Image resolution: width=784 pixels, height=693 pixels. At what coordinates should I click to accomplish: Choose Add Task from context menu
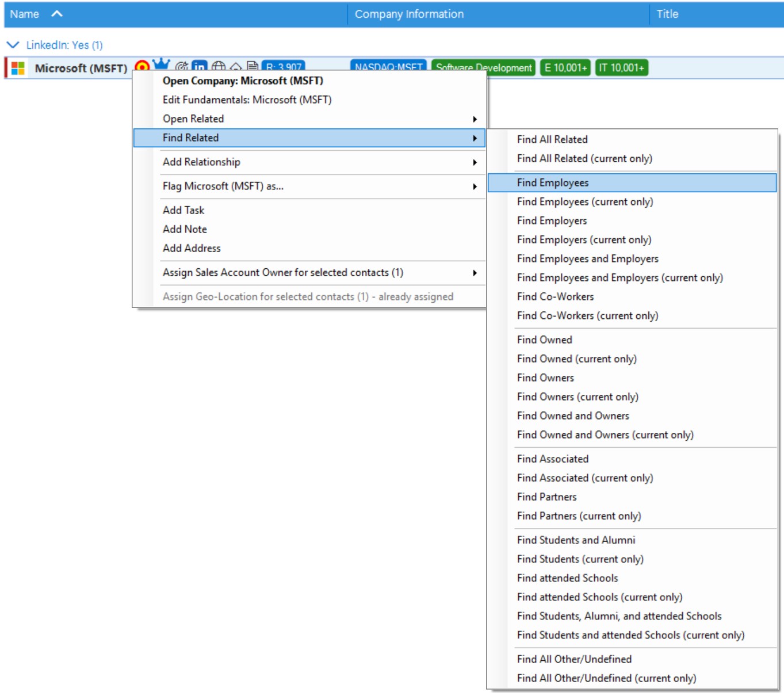309,210
